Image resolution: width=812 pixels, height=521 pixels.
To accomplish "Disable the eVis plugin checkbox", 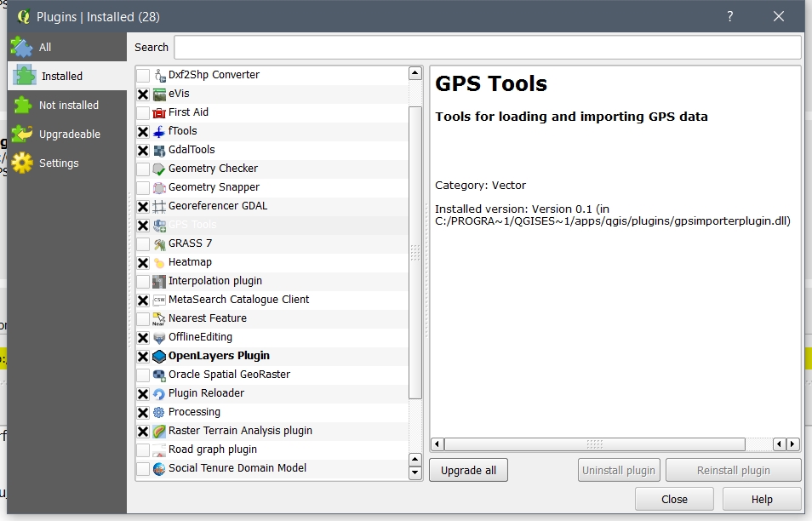I will point(143,94).
